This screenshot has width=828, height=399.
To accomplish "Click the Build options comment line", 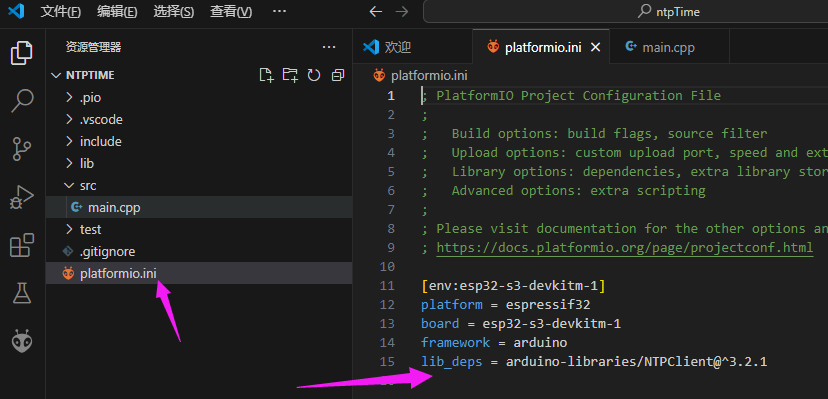I will [594, 134].
